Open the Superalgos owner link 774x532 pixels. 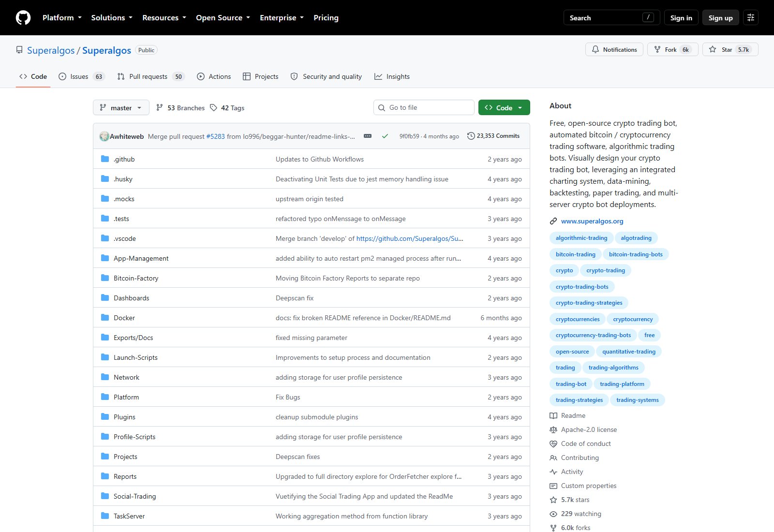point(51,50)
